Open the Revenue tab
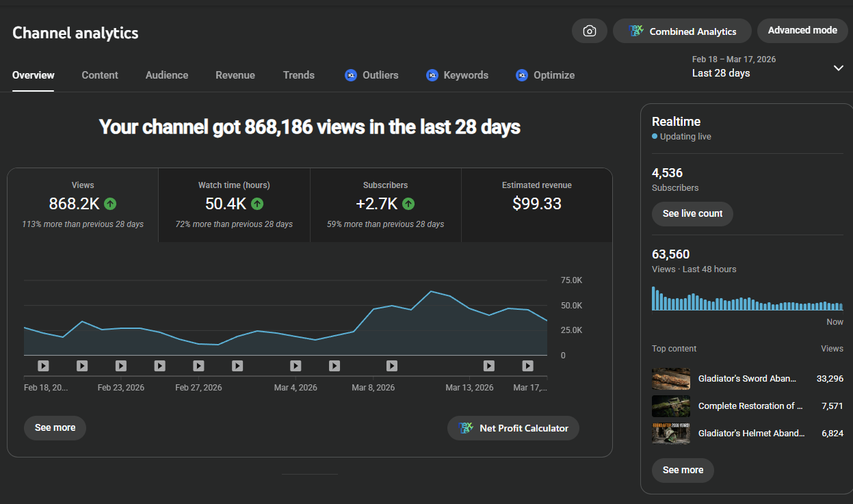Screen dimensions: 853x504 point(235,75)
